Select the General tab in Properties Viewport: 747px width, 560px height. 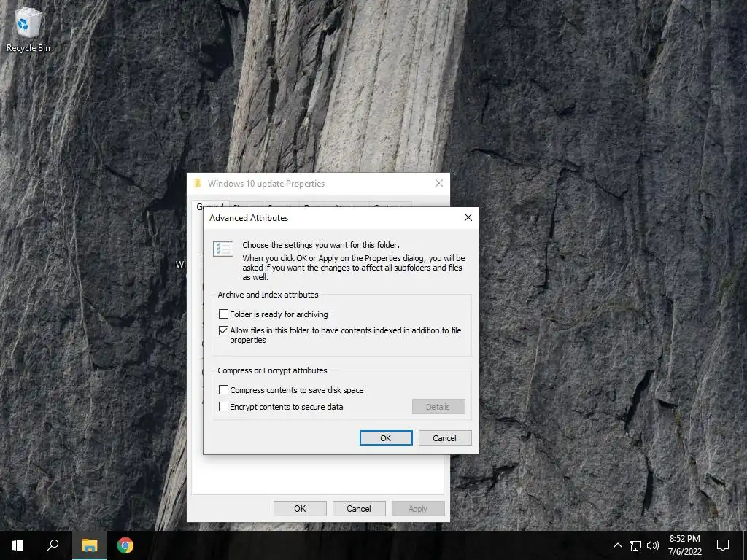(x=209, y=205)
